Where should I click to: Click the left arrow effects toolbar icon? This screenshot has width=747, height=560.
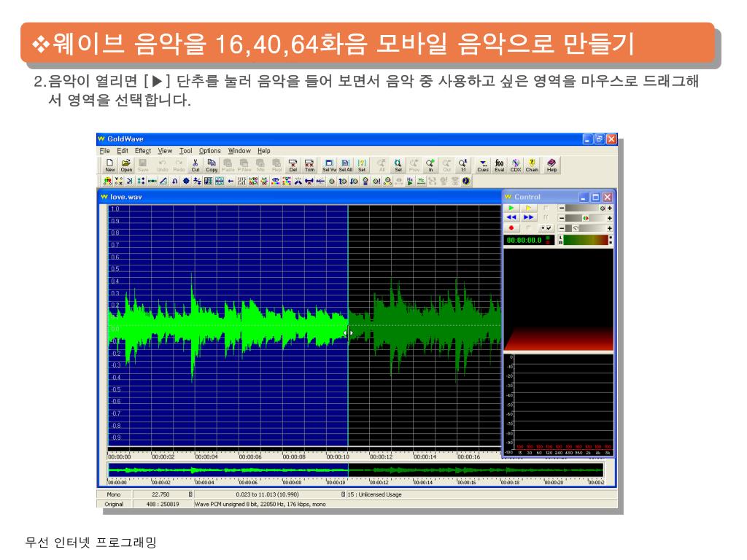[231, 181]
